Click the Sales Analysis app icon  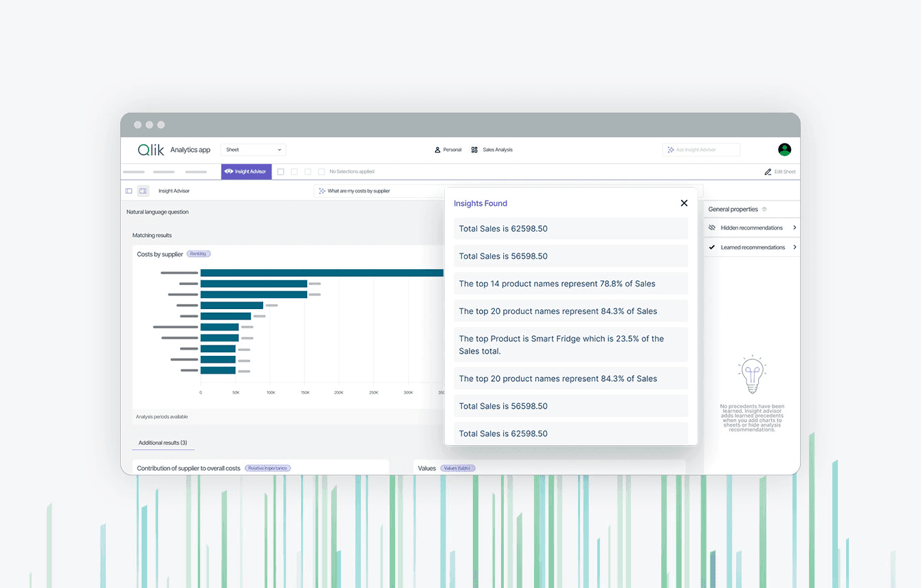[x=474, y=149]
